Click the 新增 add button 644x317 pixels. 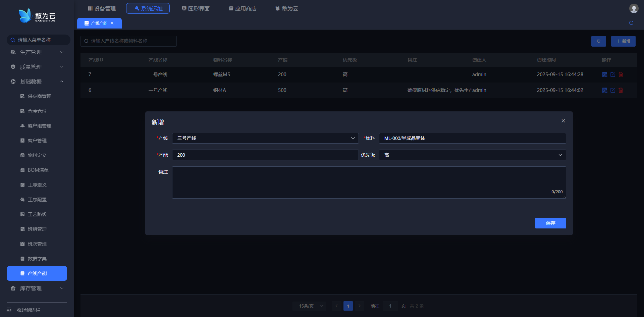tap(623, 41)
